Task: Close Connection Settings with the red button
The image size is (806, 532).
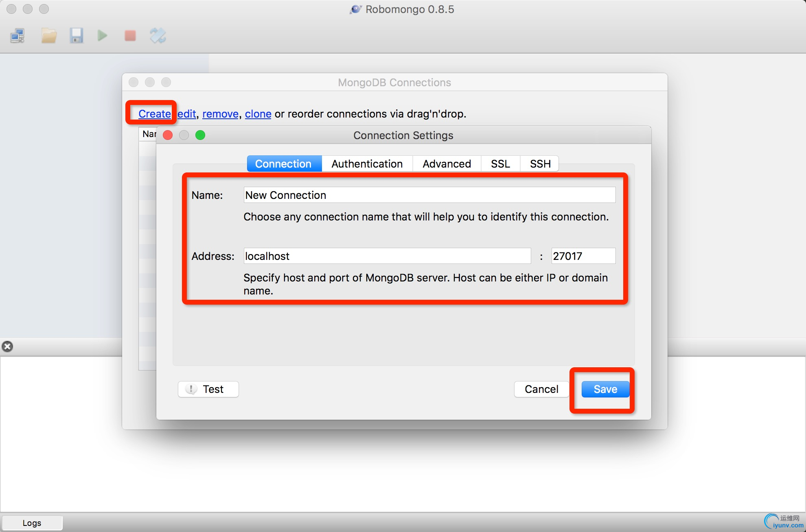Action: pyautogui.click(x=168, y=135)
